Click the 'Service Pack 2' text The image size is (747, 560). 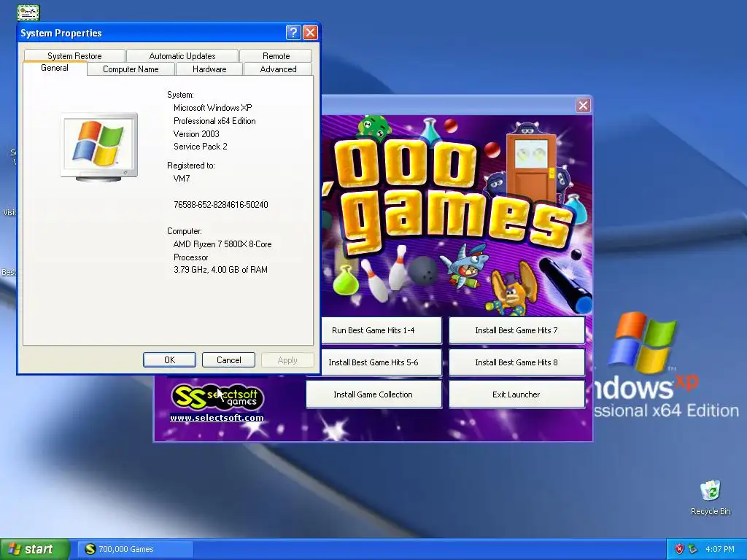200,147
